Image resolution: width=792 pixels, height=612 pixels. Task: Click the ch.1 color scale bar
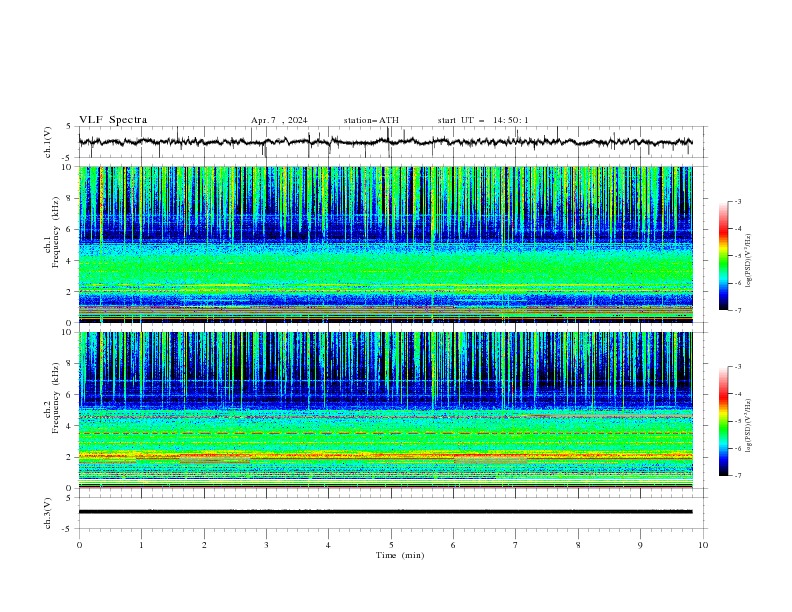tap(723, 256)
